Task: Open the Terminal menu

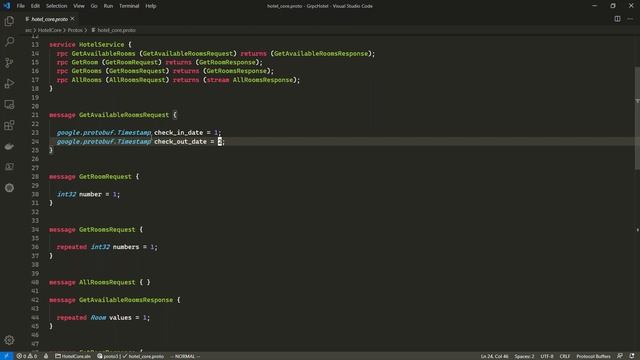Action: pos(129,6)
